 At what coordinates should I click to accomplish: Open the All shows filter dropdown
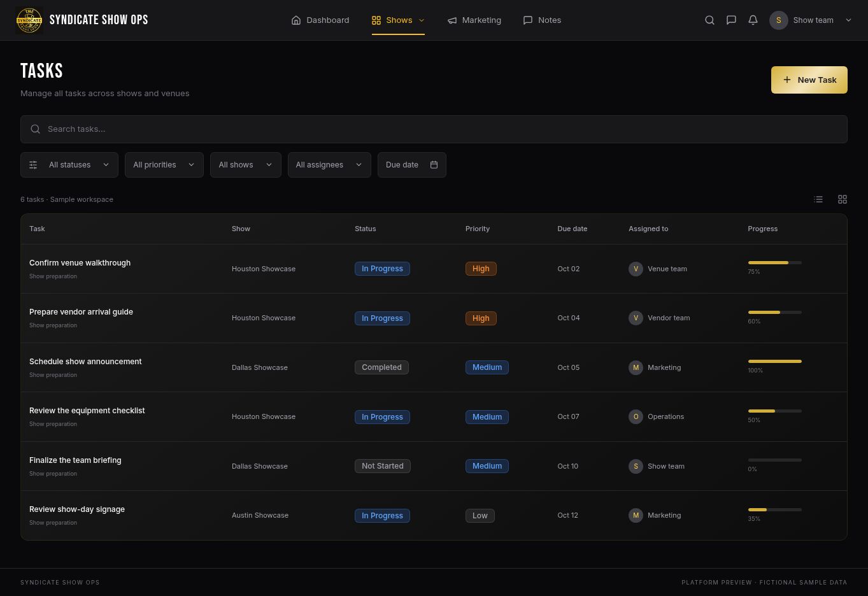(x=246, y=165)
